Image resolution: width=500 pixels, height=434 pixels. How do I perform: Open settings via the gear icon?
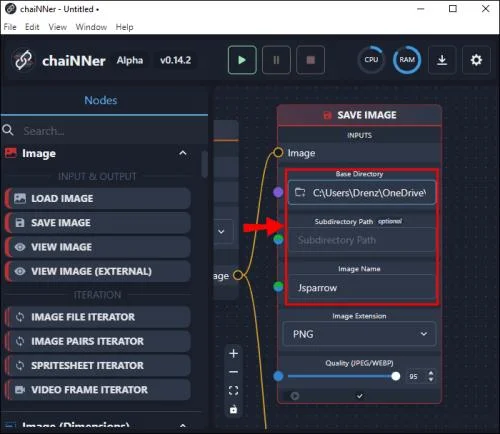point(476,60)
